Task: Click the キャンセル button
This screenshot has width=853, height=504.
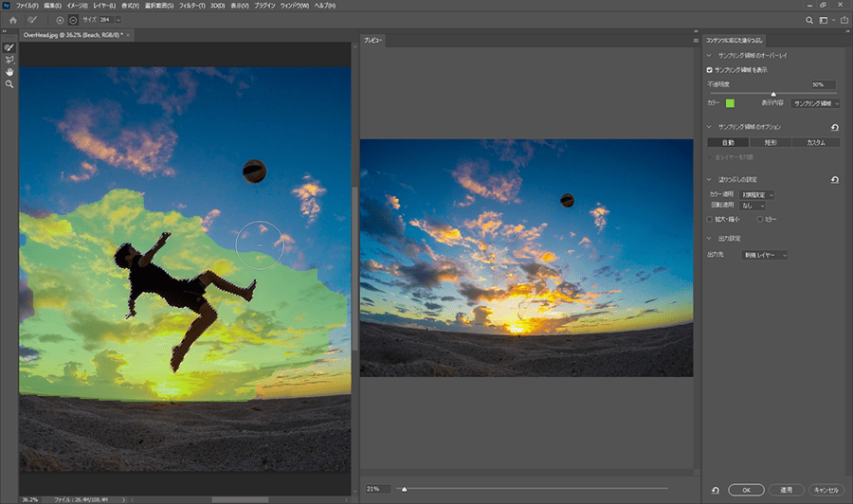Action: tap(825, 490)
